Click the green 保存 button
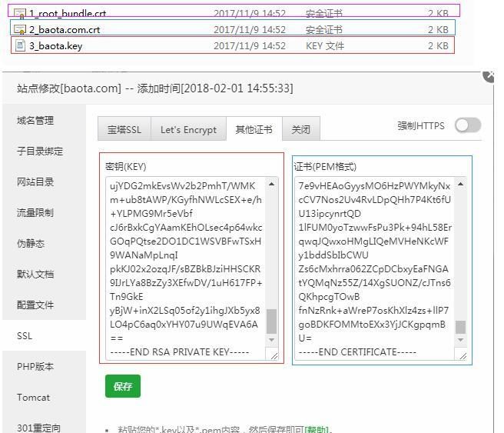504x433 pixels. click(123, 386)
